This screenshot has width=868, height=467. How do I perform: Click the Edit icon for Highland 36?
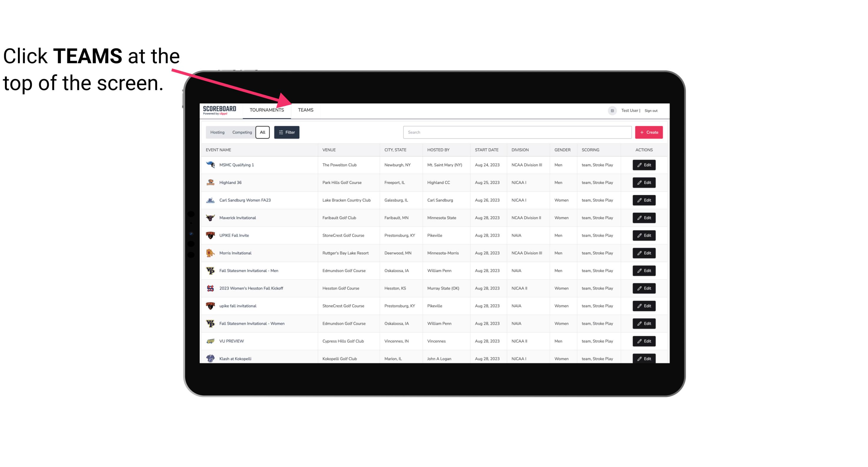tap(644, 183)
